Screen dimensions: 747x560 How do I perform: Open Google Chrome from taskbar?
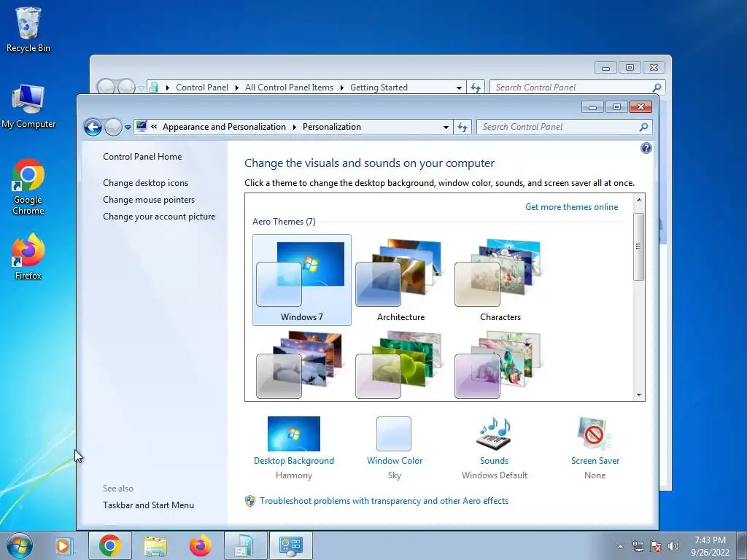(109, 545)
